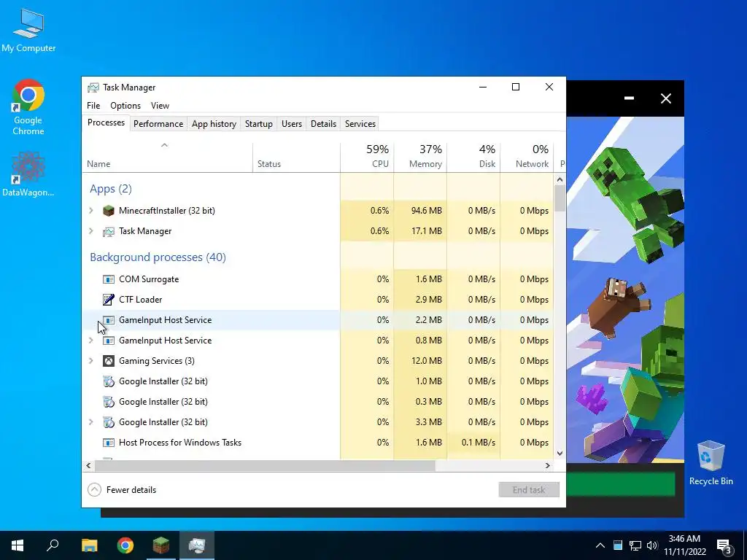Click icon of Google Installer 0.3 MB row
Image resolution: width=747 pixels, height=560 pixels.
109,402
